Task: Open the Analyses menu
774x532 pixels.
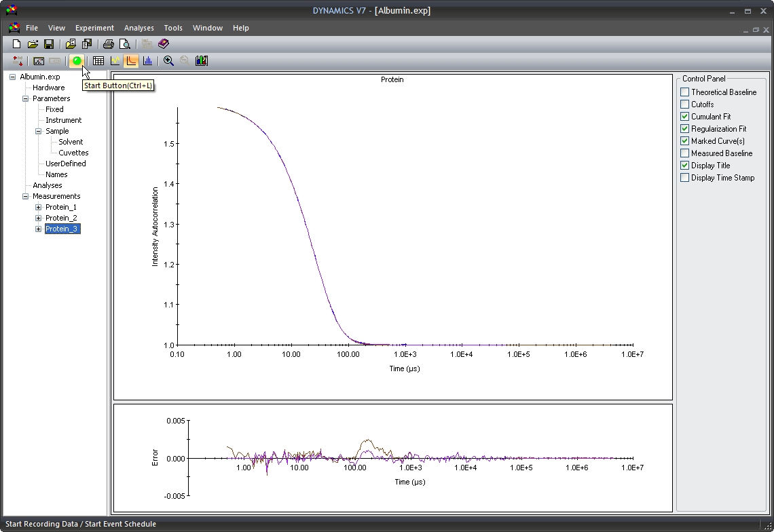Action: coord(139,28)
